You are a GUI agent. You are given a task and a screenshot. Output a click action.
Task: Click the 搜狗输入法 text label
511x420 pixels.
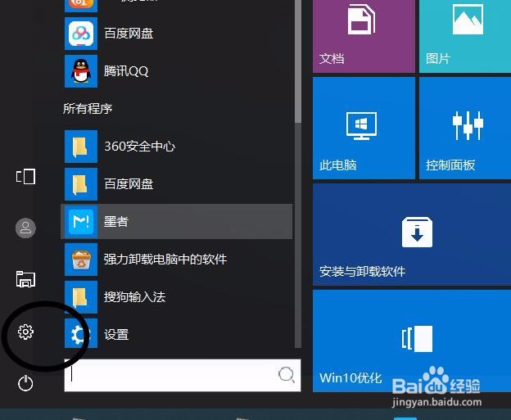point(134,297)
